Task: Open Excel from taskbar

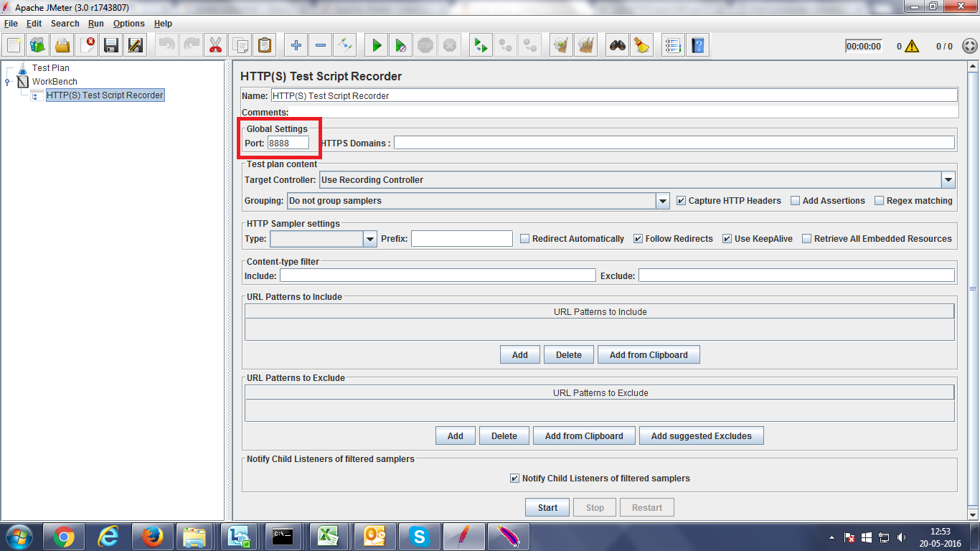Action: (329, 537)
